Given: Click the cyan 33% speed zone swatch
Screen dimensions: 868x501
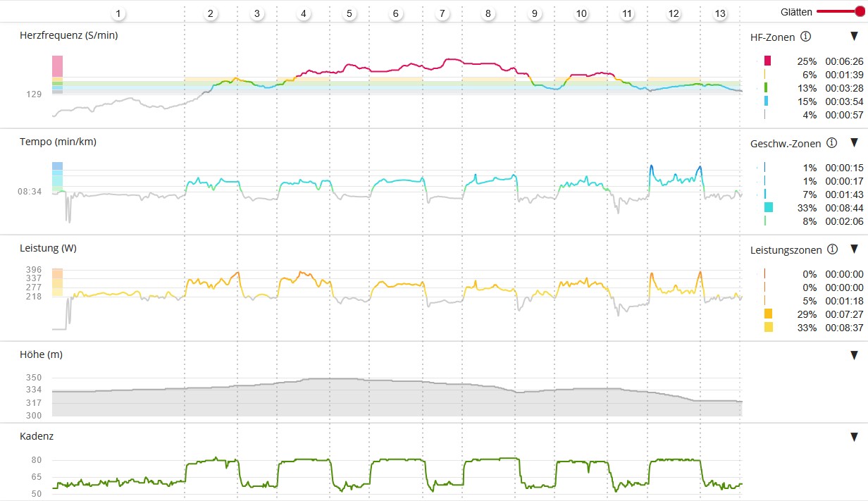Looking at the screenshot, I should pyautogui.click(x=768, y=207).
